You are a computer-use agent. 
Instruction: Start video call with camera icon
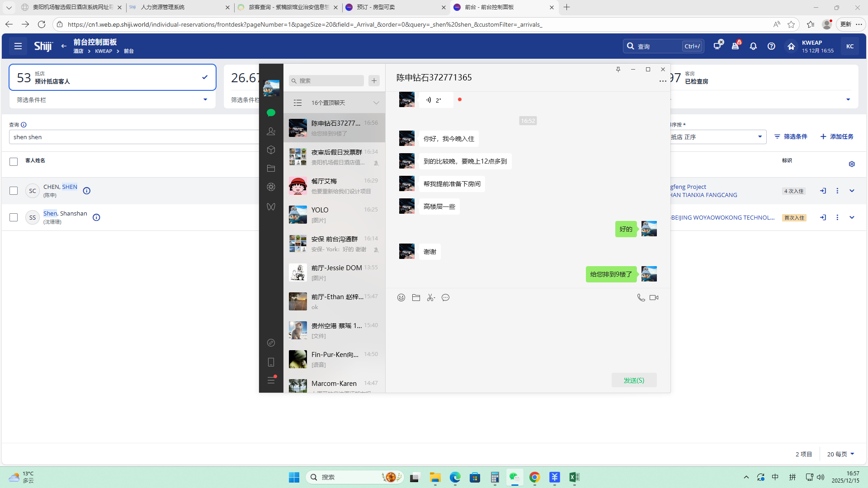coord(654,297)
